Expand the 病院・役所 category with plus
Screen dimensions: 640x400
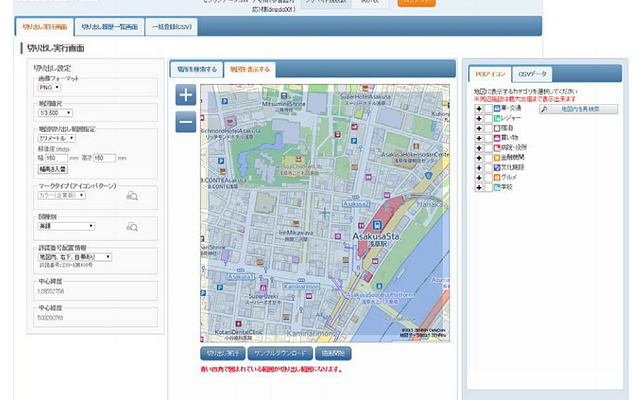point(479,148)
